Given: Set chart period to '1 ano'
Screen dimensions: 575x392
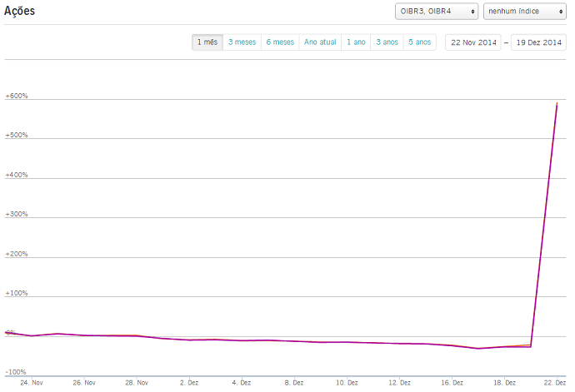Looking at the screenshot, I should coord(356,42).
